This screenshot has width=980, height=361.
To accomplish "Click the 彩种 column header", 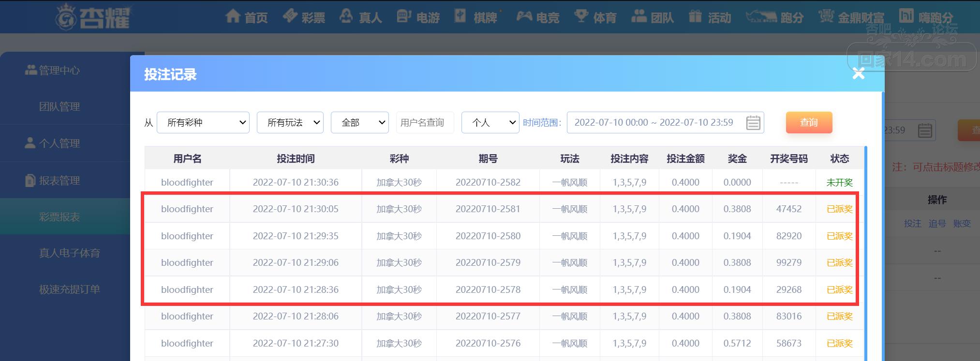I will tap(399, 159).
